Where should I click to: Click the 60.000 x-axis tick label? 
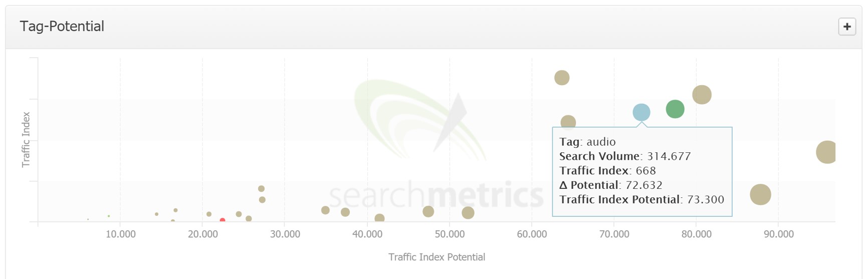tap(532, 234)
